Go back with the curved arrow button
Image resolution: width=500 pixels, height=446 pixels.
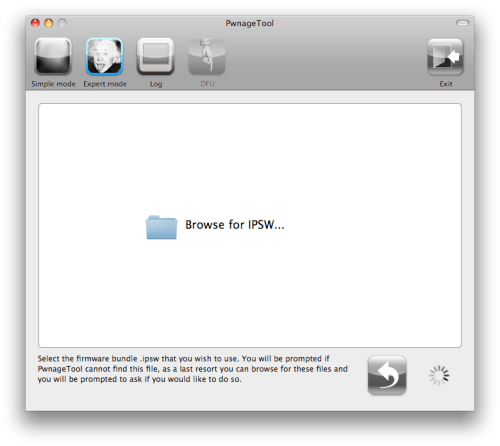pos(387,375)
